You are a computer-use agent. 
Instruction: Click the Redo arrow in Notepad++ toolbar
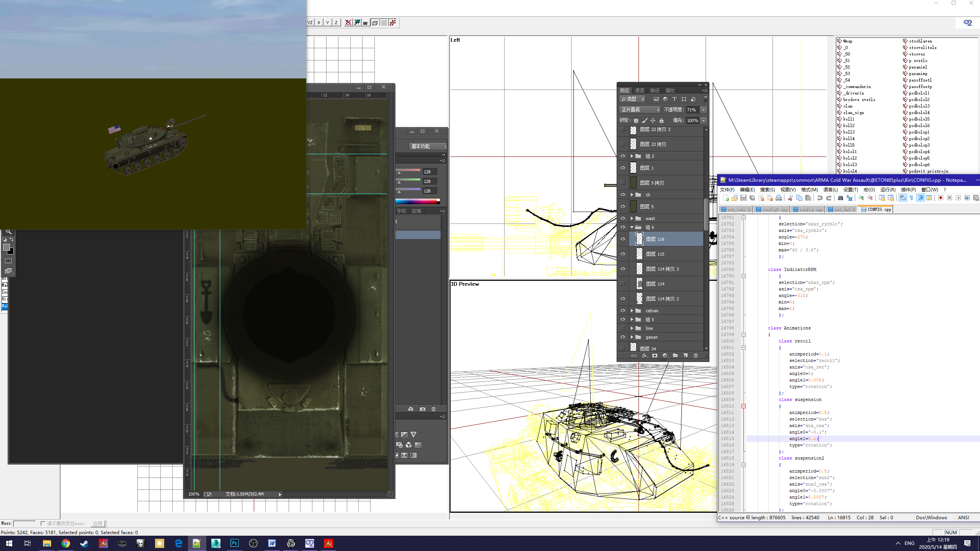[x=829, y=198]
